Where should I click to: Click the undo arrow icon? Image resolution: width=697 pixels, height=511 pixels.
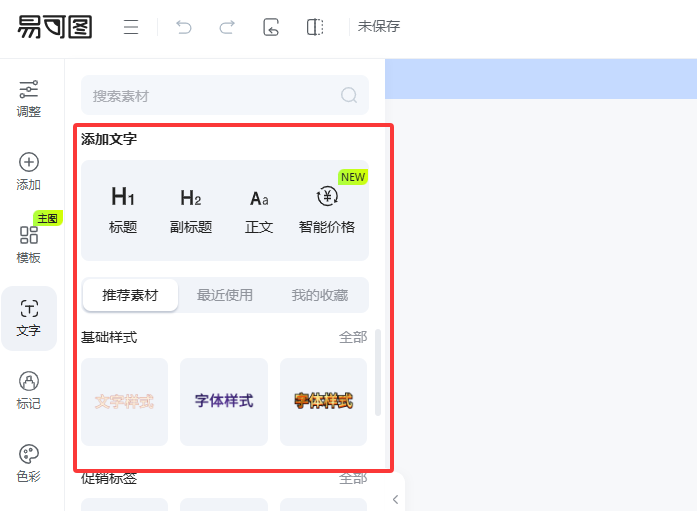[184, 27]
